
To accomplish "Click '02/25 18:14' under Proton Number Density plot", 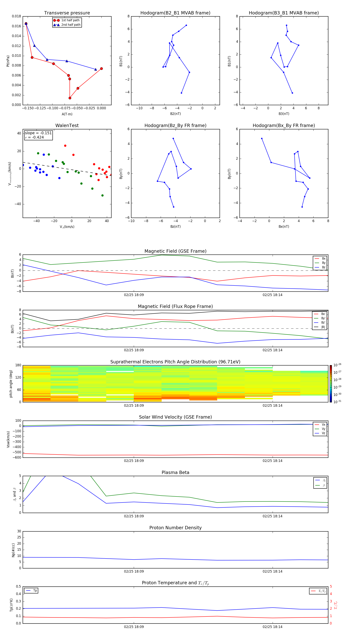I will point(273,571).
